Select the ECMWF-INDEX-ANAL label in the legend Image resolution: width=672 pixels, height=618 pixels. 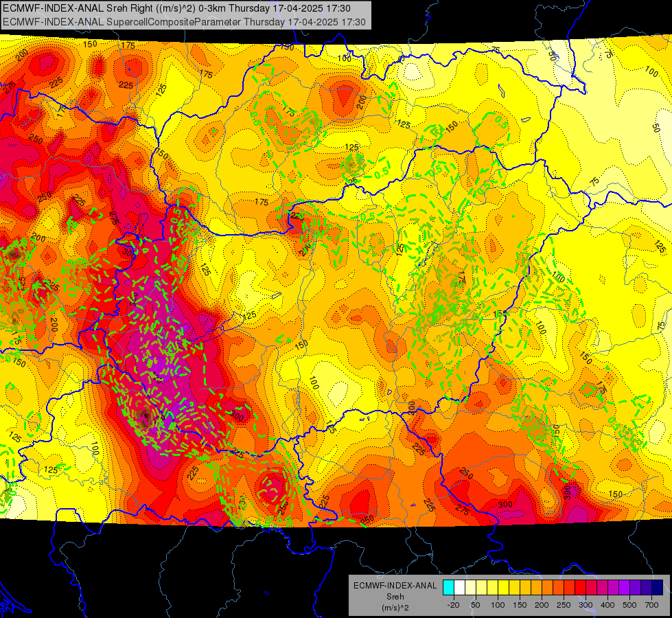395,586
